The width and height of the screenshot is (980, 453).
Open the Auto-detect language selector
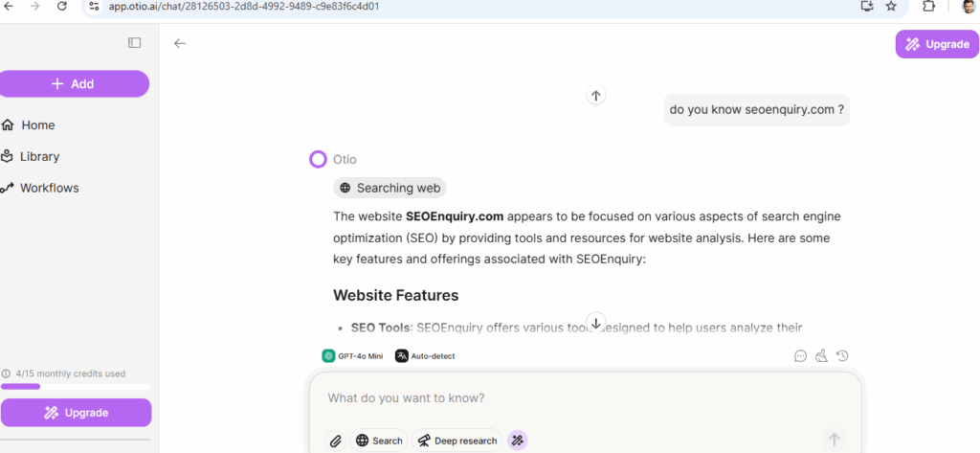click(425, 356)
